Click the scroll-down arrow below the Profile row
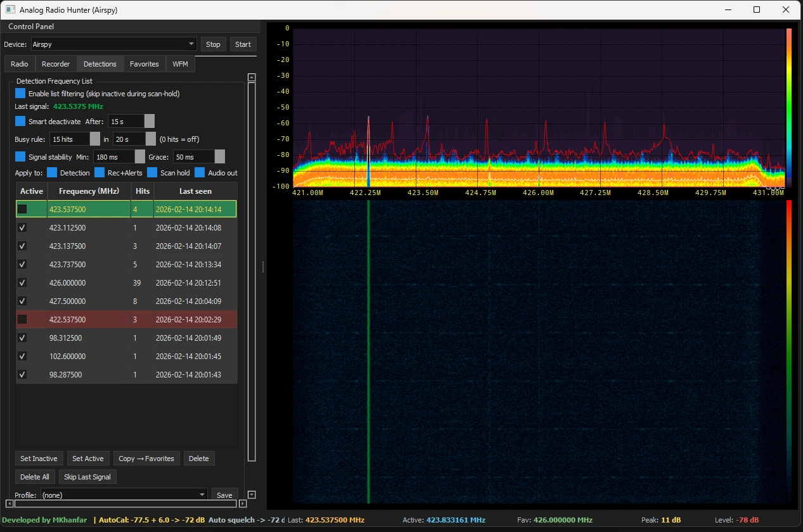Image resolution: width=803 pixels, height=532 pixels. 251,494
